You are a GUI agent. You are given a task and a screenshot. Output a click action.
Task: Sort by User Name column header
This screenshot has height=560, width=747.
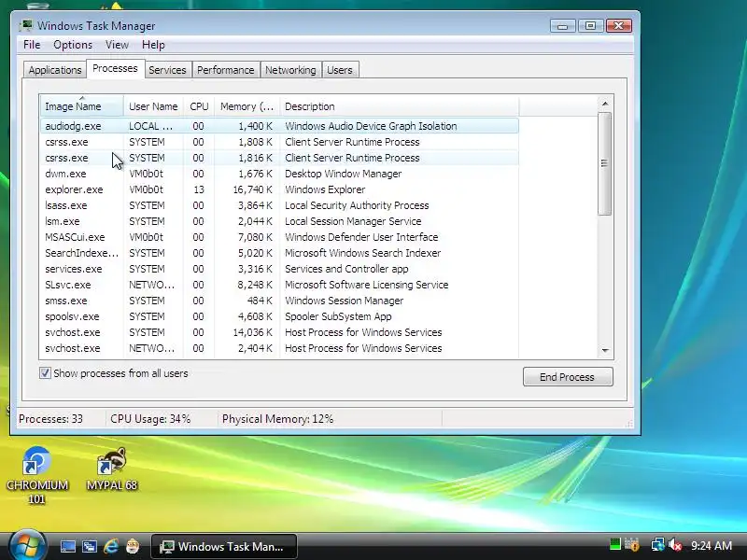tap(153, 106)
